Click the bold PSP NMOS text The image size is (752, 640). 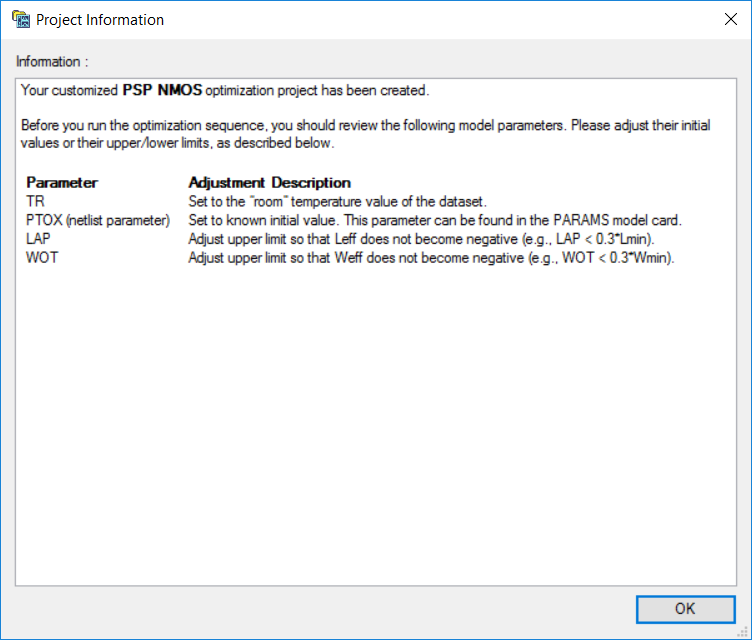pyautogui.click(x=162, y=90)
